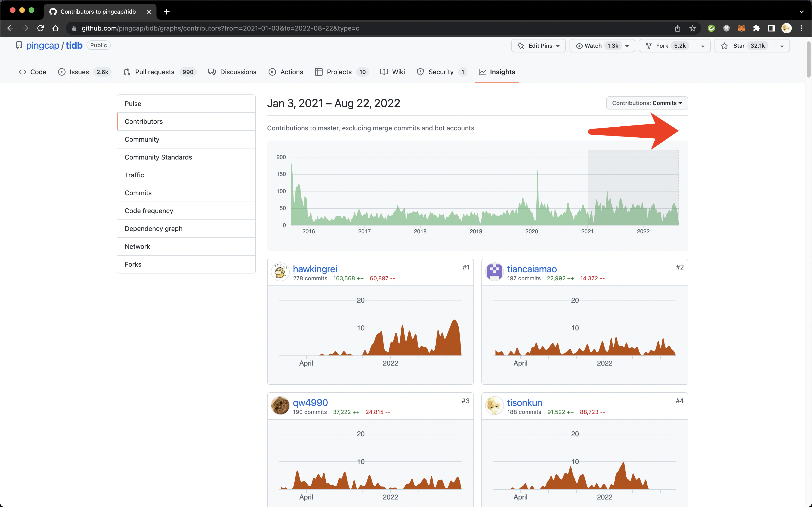Open tisonkun's profile link
The image size is (812, 507).
(x=524, y=402)
